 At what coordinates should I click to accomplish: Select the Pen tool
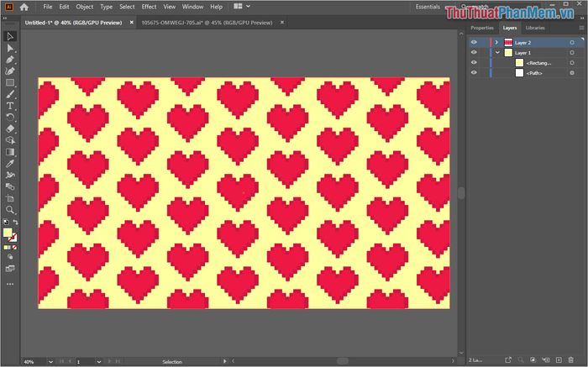[10, 60]
